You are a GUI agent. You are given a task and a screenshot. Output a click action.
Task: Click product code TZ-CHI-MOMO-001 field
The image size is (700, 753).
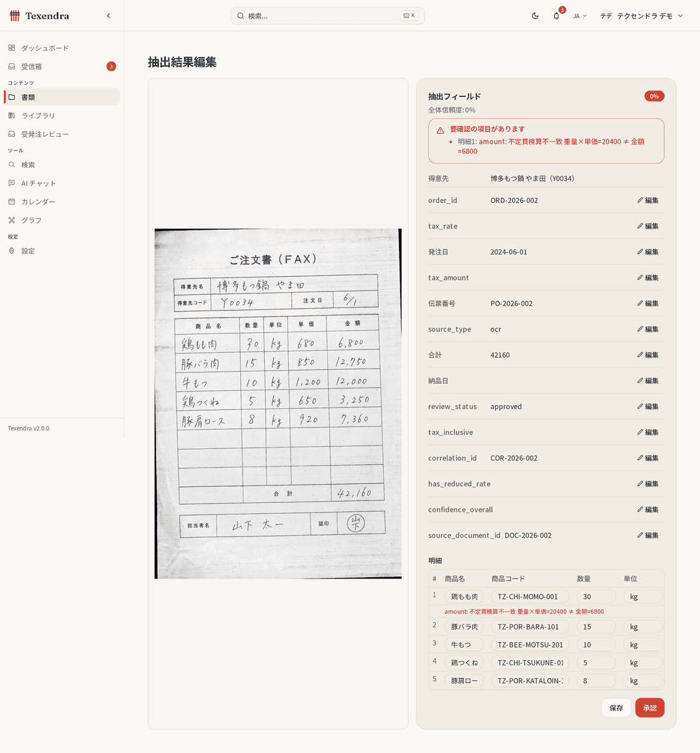point(530,596)
